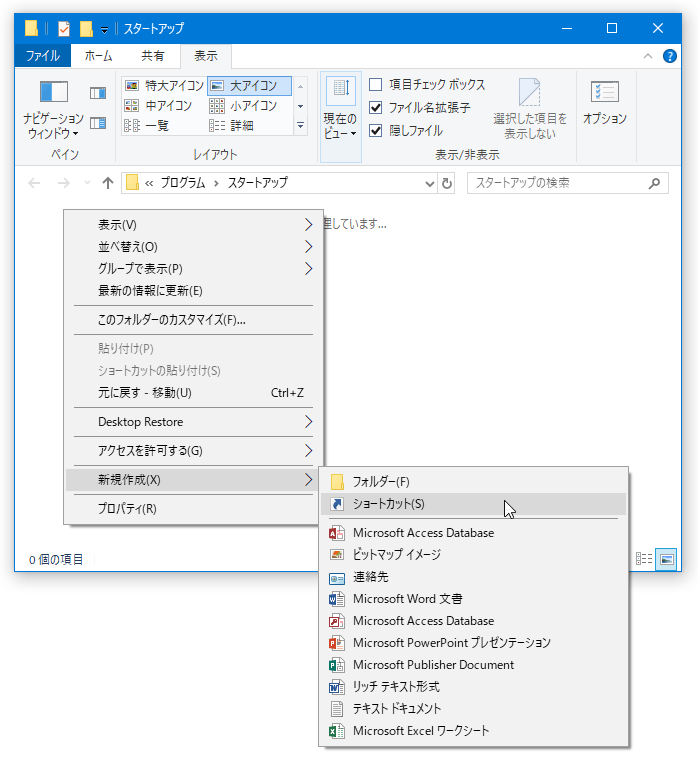Viewport: 698px width, 758px height.
Task: Choose 元に戻す - 移動(U)
Action: (193, 393)
